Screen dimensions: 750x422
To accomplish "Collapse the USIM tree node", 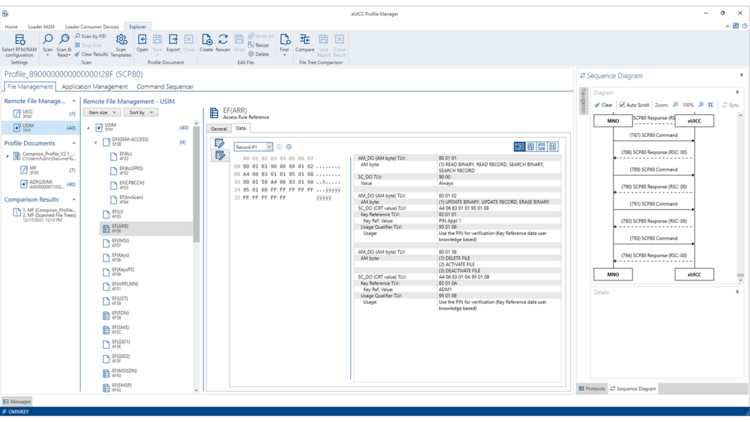I will [x=88, y=128].
